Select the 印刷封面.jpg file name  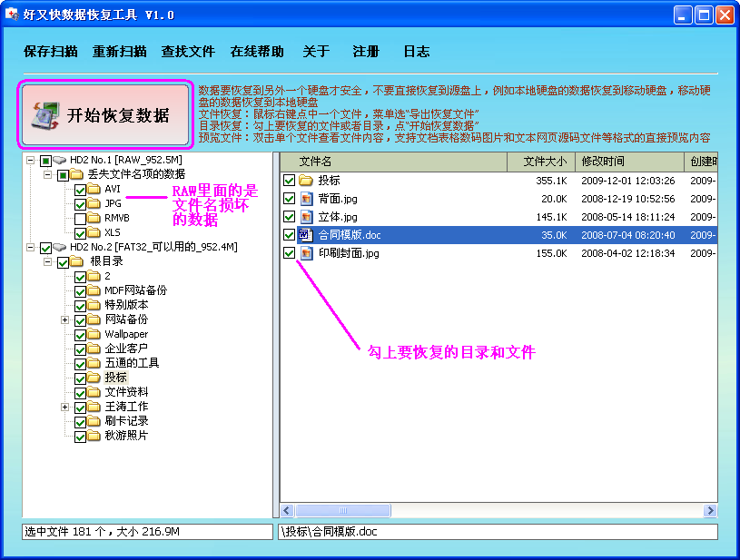(x=349, y=253)
